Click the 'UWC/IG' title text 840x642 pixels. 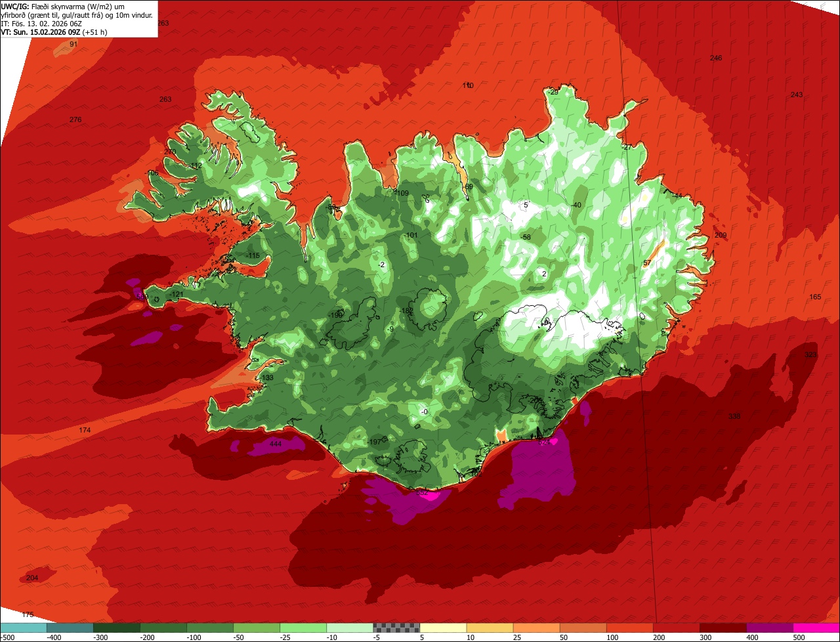click(x=14, y=6)
